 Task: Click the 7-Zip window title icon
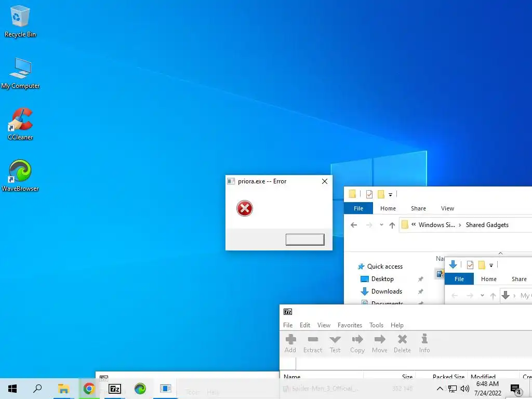pos(288,312)
